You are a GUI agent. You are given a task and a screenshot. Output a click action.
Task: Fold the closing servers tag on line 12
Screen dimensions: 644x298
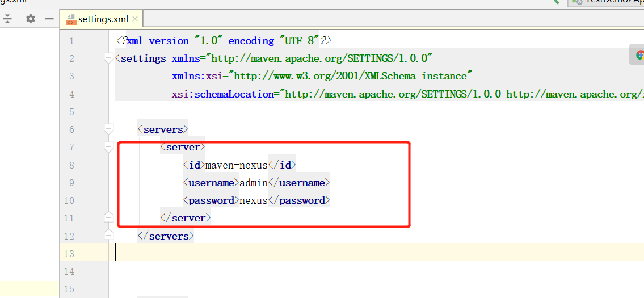[108, 235]
